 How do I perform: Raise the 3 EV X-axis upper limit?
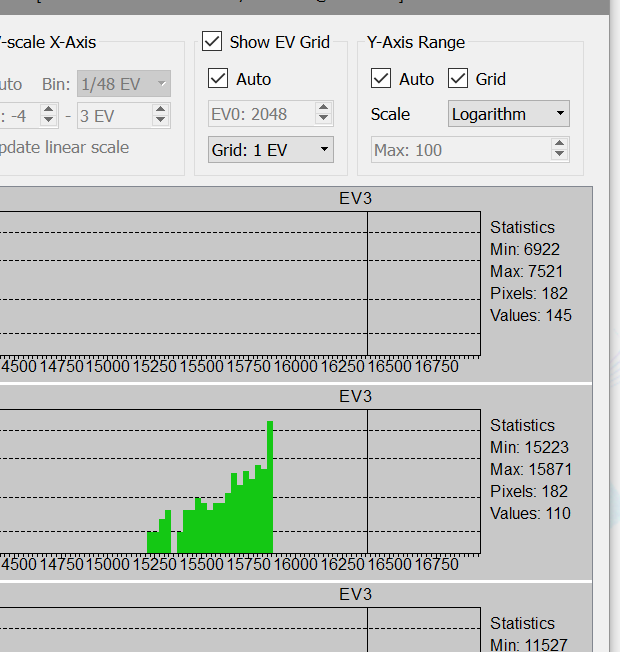tap(161, 110)
